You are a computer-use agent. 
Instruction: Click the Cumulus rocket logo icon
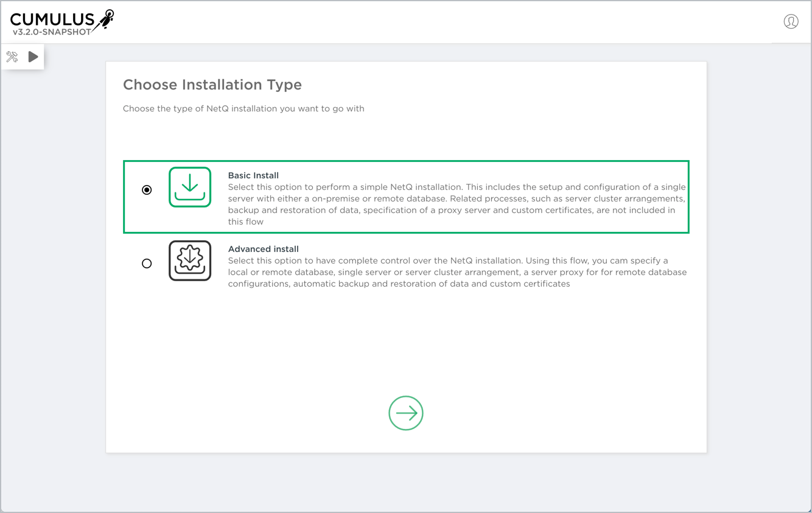(x=107, y=19)
